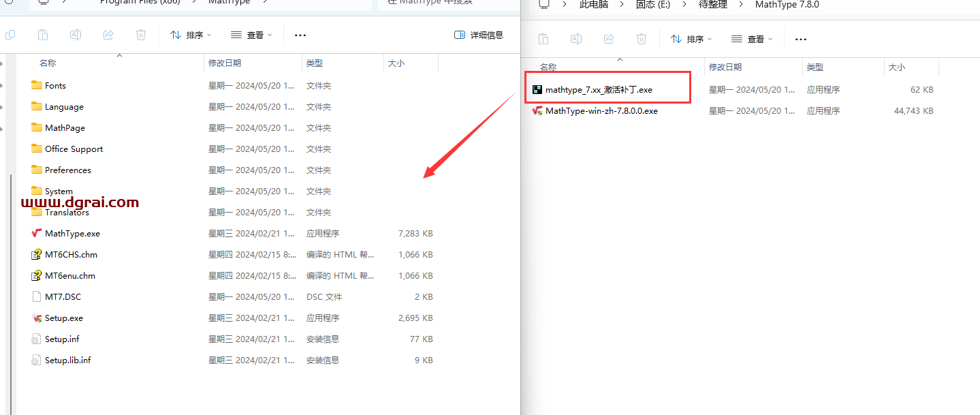Select the Setup.inf file icon
This screenshot has width=980, height=415.
coord(37,339)
